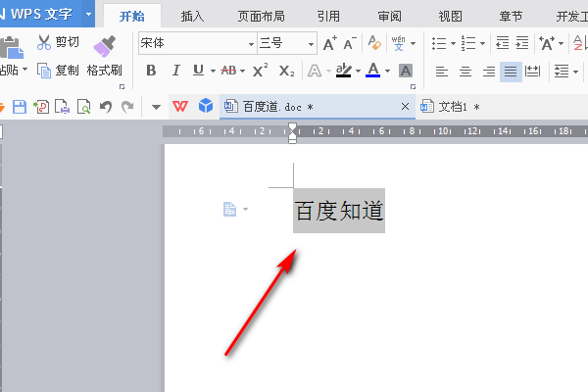
Task: Click the Redo arrow
Action: point(127,107)
